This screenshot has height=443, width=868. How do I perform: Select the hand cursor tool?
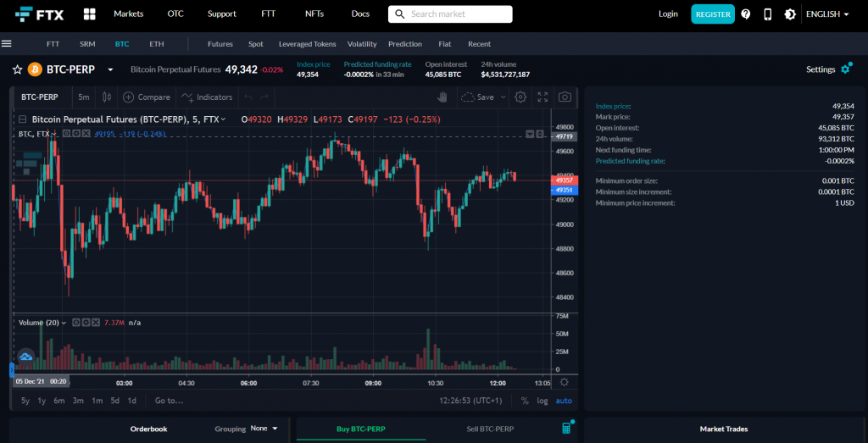tap(442, 97)
